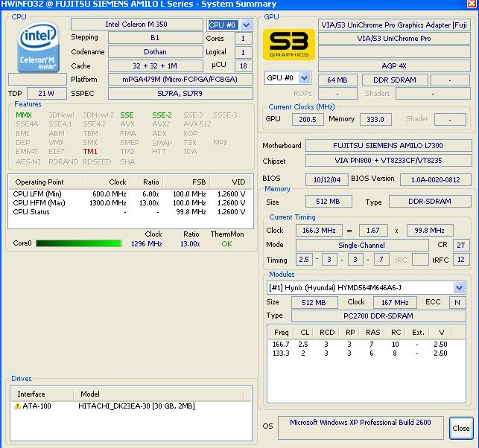Click the module clock 167 MHz field
Image resolution: width=479 pixels, height=448 pixels.
(x=395, y=302)
